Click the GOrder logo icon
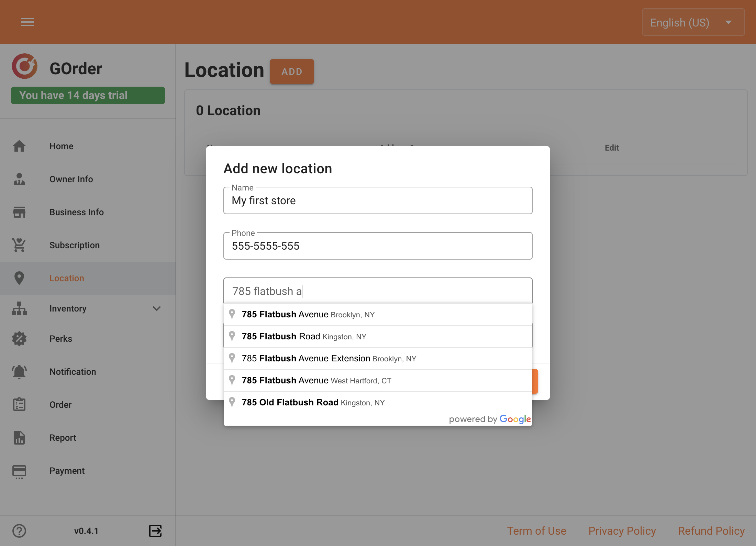This screenshot has width=756, height=546. tap(24, 66)
